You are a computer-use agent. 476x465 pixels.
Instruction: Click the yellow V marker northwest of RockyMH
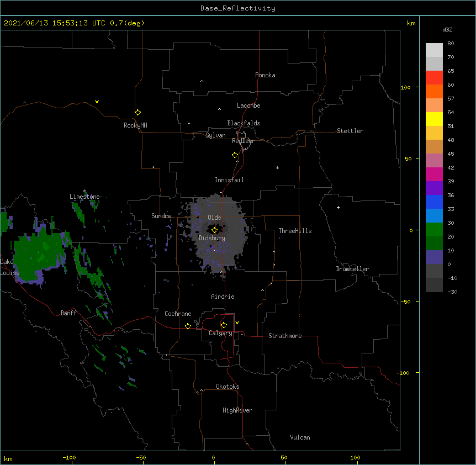pos(97,102)
